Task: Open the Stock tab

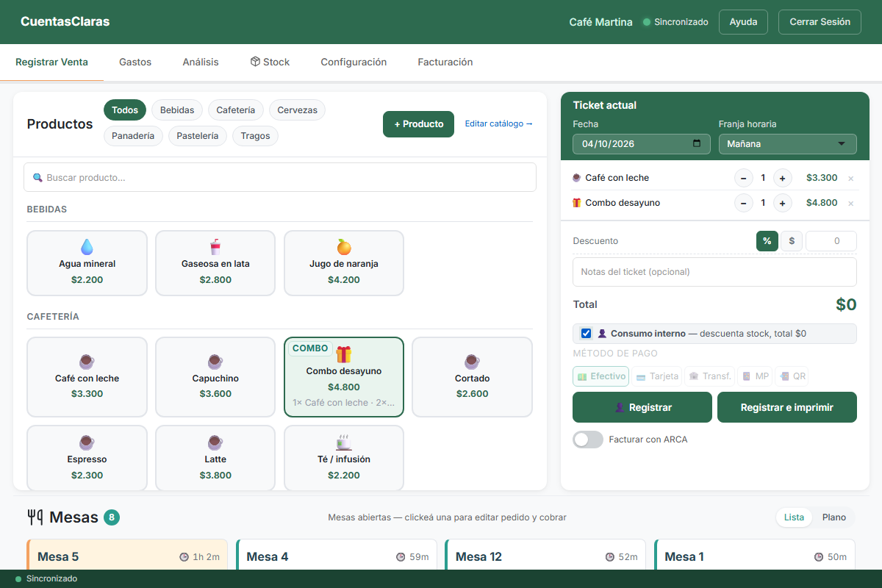Action: point(270,62)
